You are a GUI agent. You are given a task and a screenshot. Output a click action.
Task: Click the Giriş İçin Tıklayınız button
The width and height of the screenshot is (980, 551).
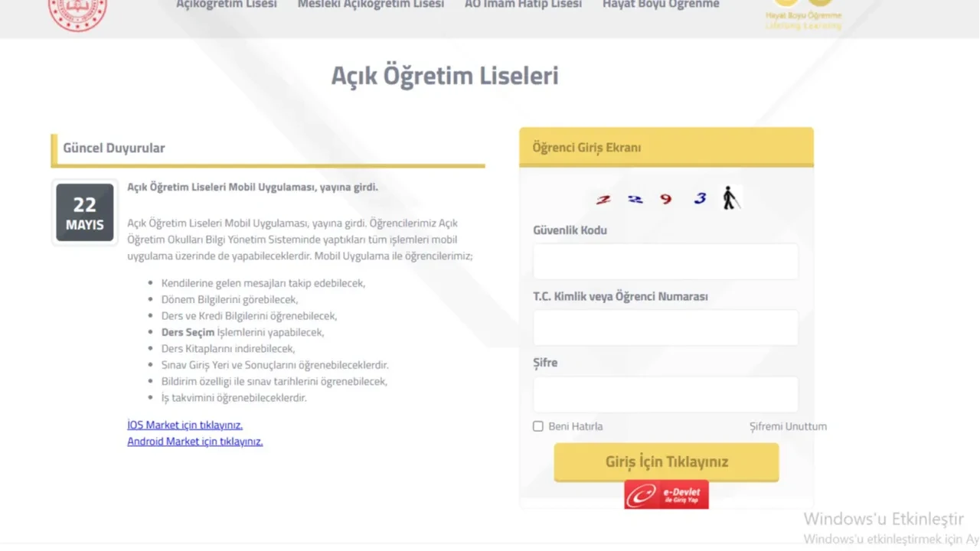tap(666, 462)
